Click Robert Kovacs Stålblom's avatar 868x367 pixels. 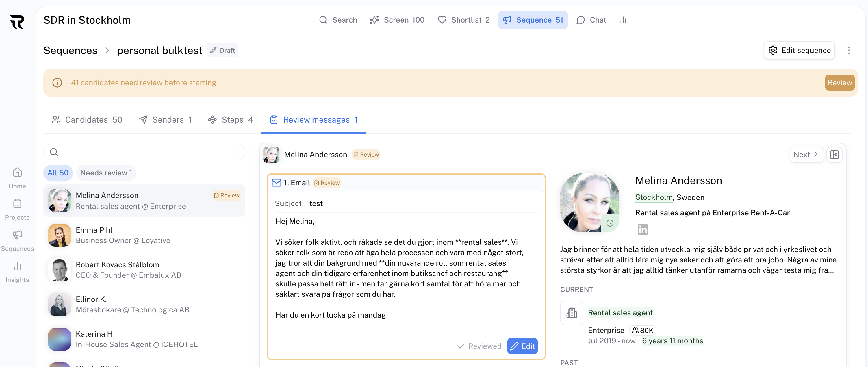click(x=59, y=270)
